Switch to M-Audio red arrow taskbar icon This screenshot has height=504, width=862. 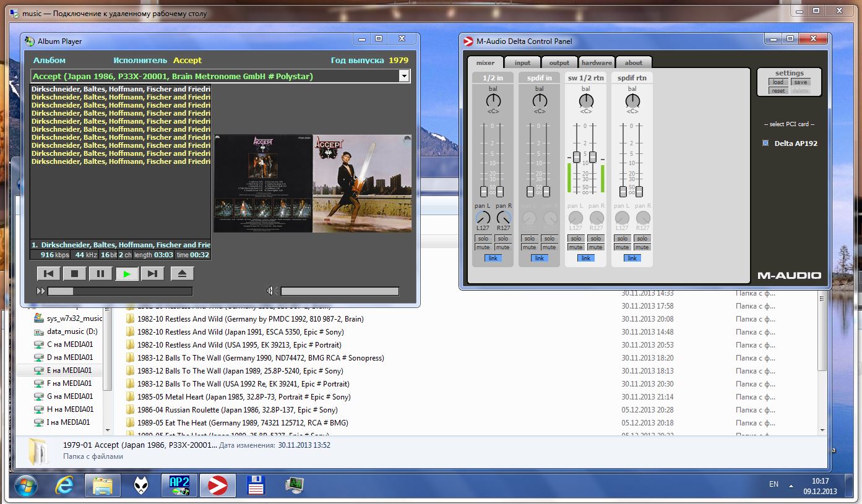(217, 485)
